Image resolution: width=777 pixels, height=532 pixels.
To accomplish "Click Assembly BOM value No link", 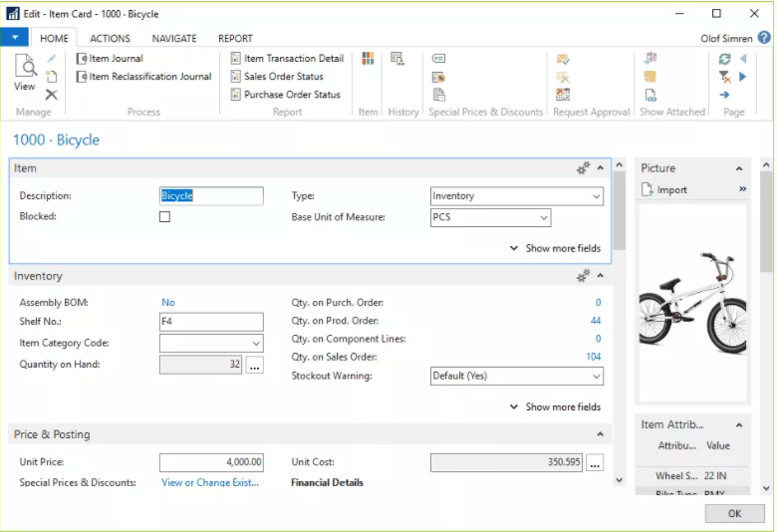I will point(168,303).
